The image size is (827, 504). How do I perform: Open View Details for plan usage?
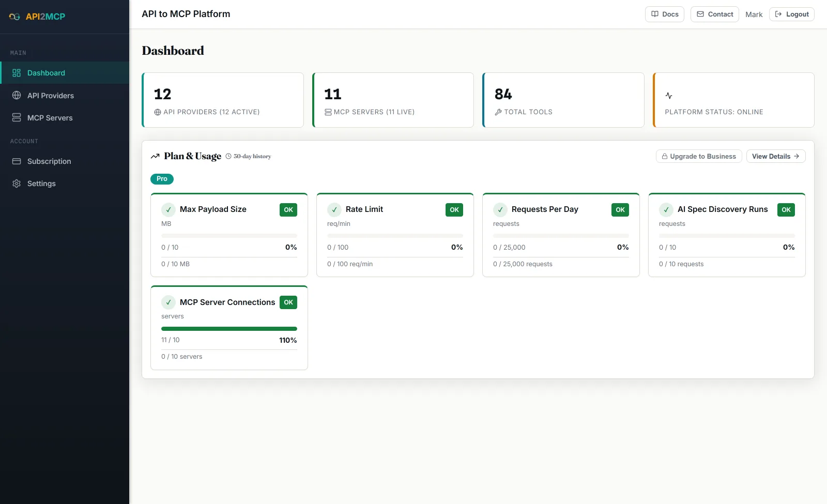click(776, 156)
